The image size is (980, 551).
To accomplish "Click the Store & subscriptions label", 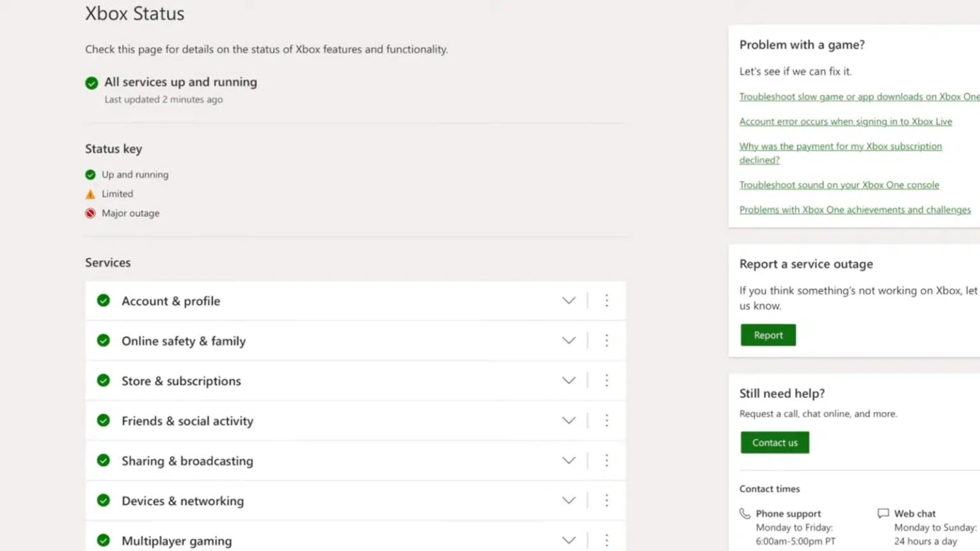I will tap(181, 381).
